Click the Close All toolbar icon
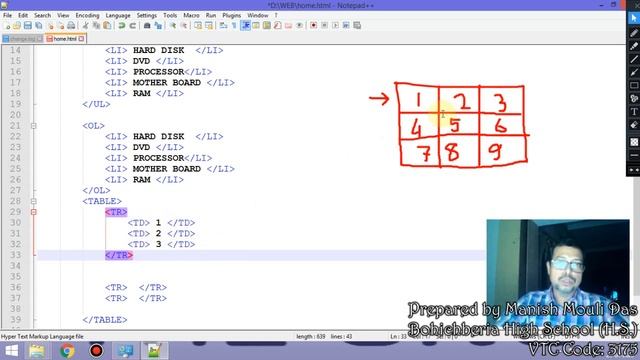 (61, 26)
